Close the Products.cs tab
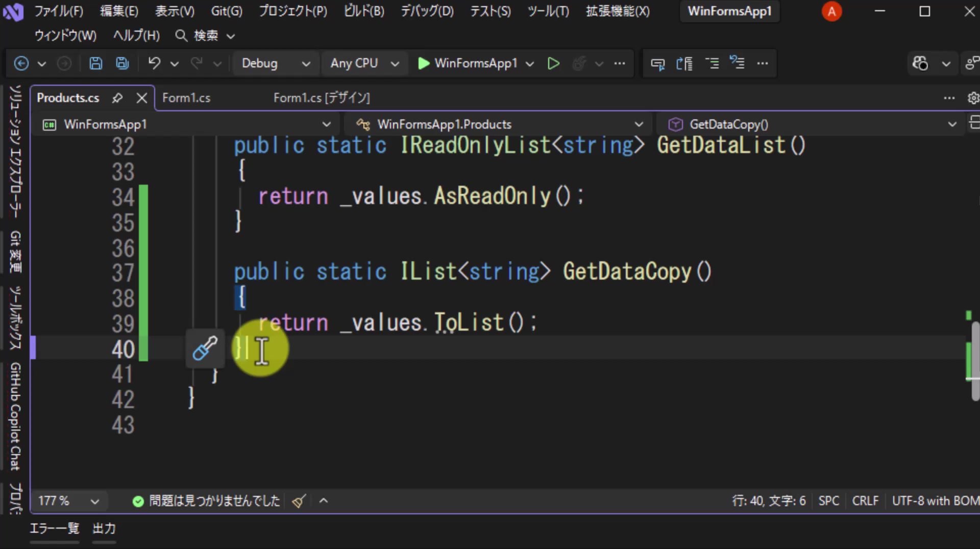Screen dimensions: 980x549 coord(142,98)
